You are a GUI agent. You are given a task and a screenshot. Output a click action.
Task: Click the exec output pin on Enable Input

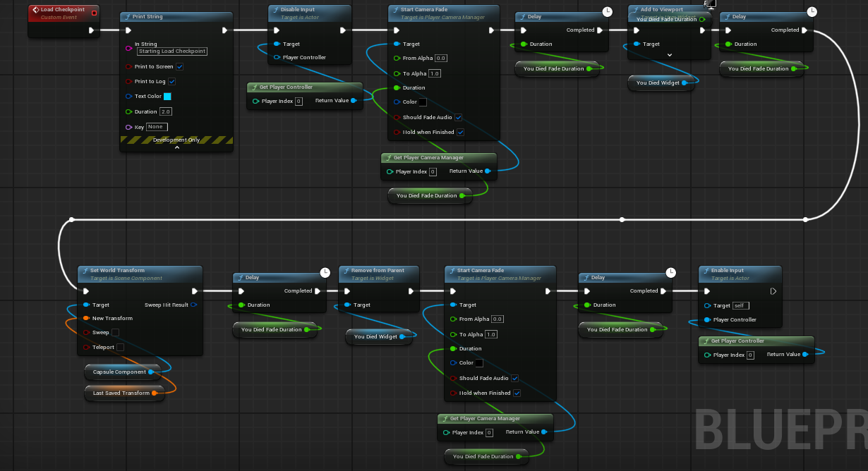(x=773, y=290)
